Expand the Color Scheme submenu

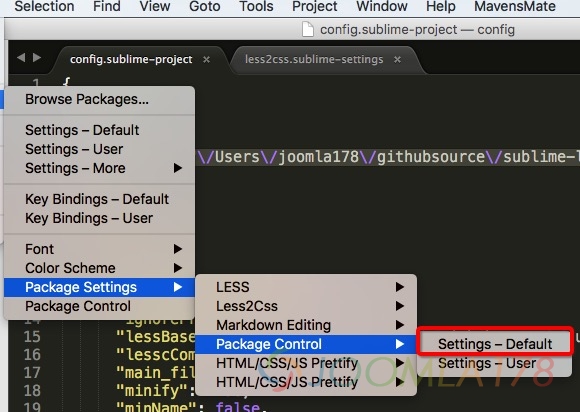(99, 268)
